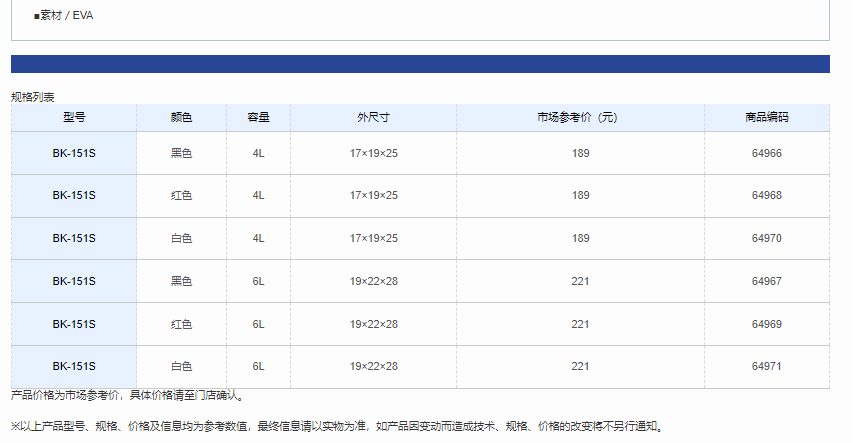
Task: Click 17×19×25 in the 64966 row
Action: point(374,153)
